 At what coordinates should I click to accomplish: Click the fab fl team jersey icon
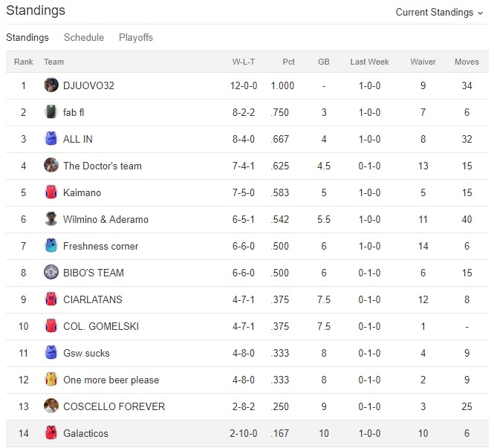(51, 112)
